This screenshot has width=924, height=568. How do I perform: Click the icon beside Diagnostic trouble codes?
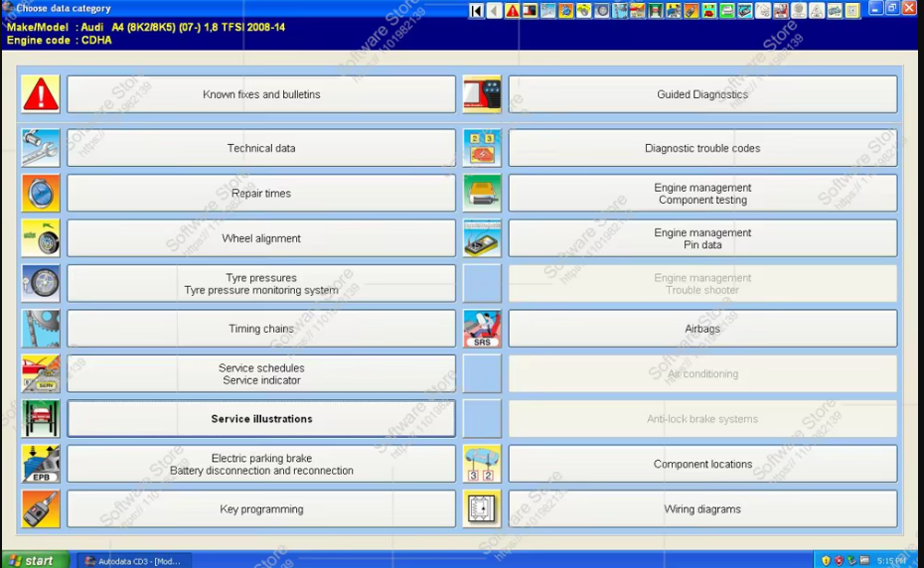(482, 148)
